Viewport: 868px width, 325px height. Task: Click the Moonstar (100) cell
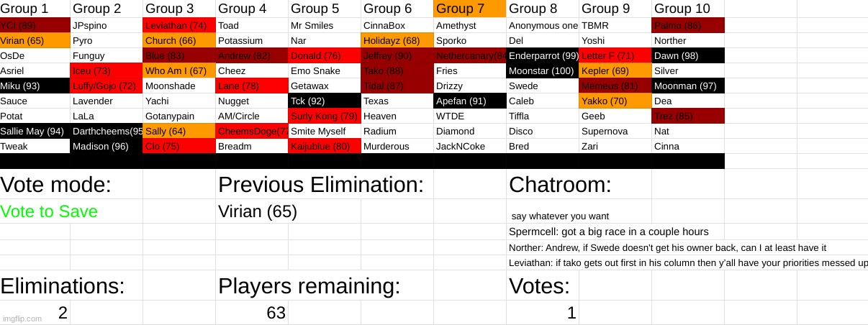[541, 70]
